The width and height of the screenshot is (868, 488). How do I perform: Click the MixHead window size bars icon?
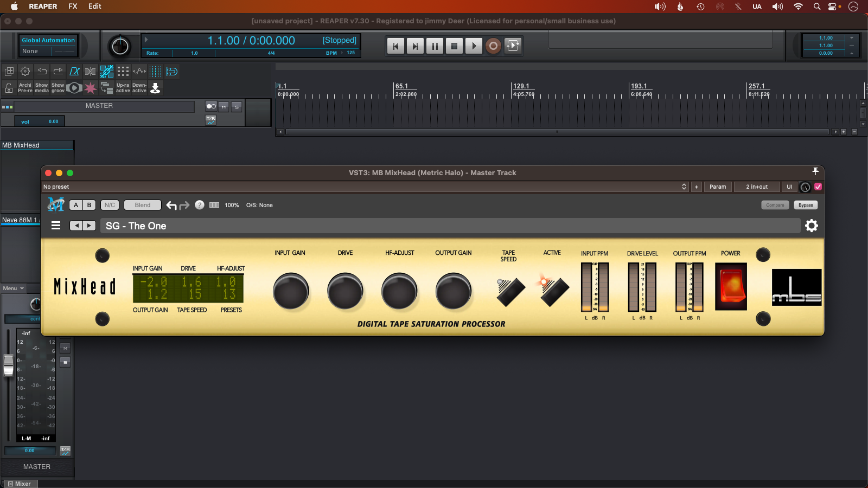214,205
